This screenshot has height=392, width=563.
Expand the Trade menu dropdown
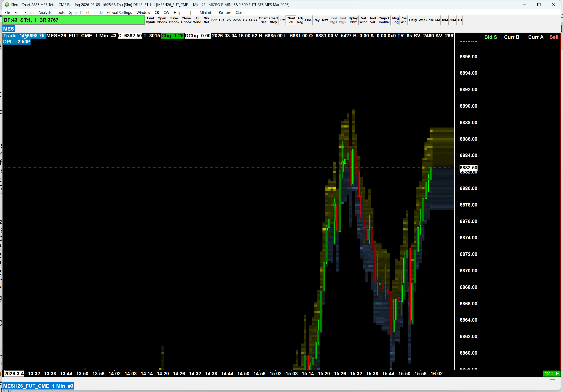pos(98,13)
